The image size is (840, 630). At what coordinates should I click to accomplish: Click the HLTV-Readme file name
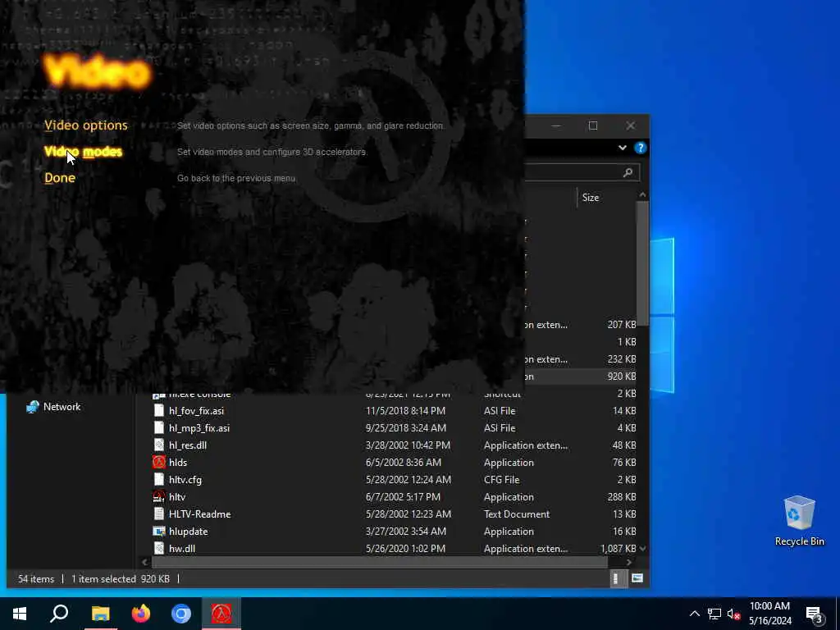pyautogui.click(x=200, y=514)
